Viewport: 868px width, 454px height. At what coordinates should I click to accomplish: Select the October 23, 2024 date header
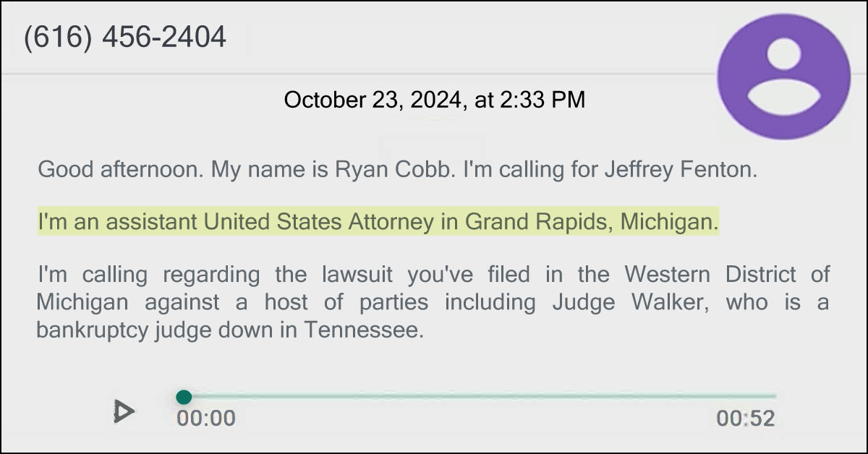(x=434, y=100)
